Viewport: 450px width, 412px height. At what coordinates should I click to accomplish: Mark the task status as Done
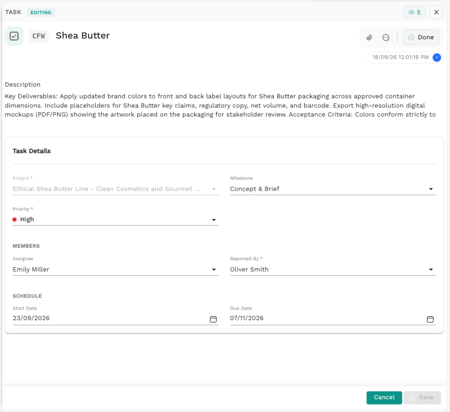421,37
